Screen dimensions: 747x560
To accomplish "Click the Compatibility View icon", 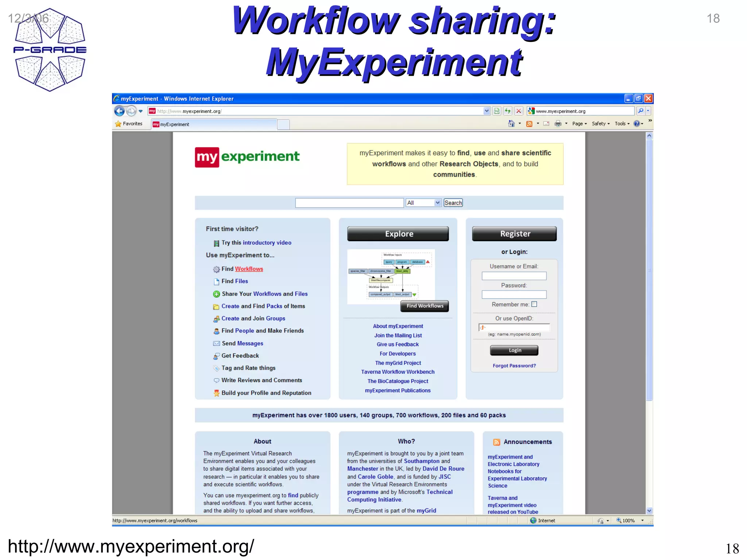I will [x=497, y=111].
